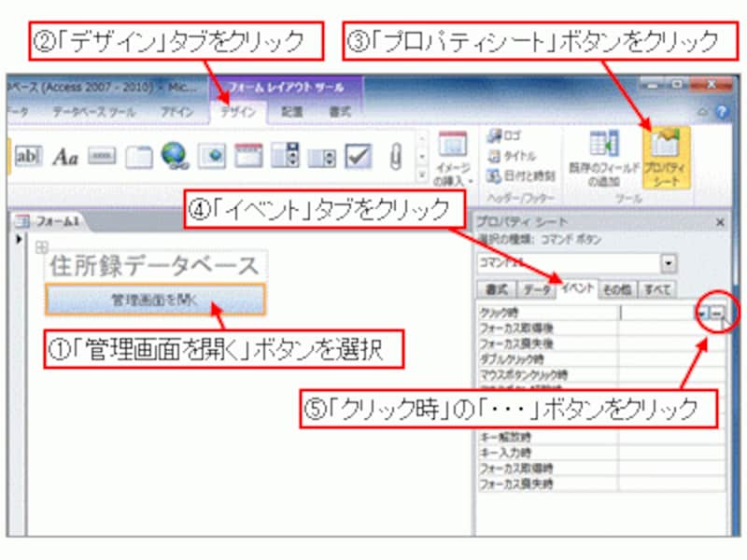The width and height of the screenshot is (747, 560).
Task: Select the キー入力時 property row
Action: coord(601,453)
